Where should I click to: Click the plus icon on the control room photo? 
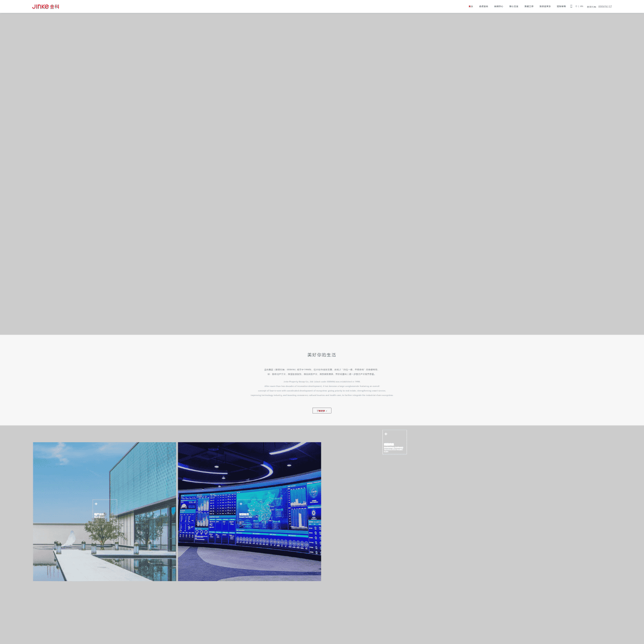pos(241,504)
